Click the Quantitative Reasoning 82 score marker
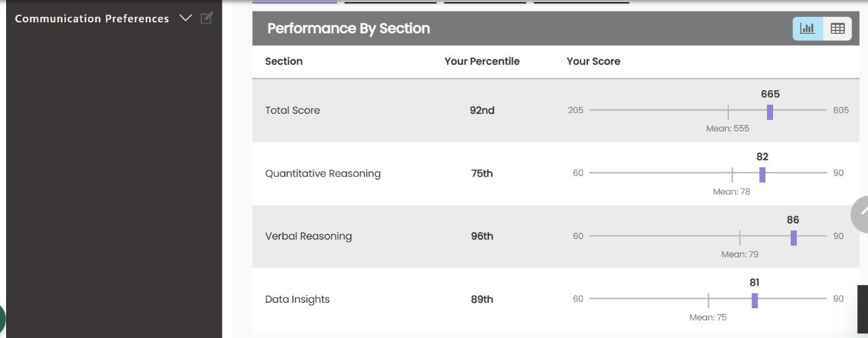 tap(762, 175)
